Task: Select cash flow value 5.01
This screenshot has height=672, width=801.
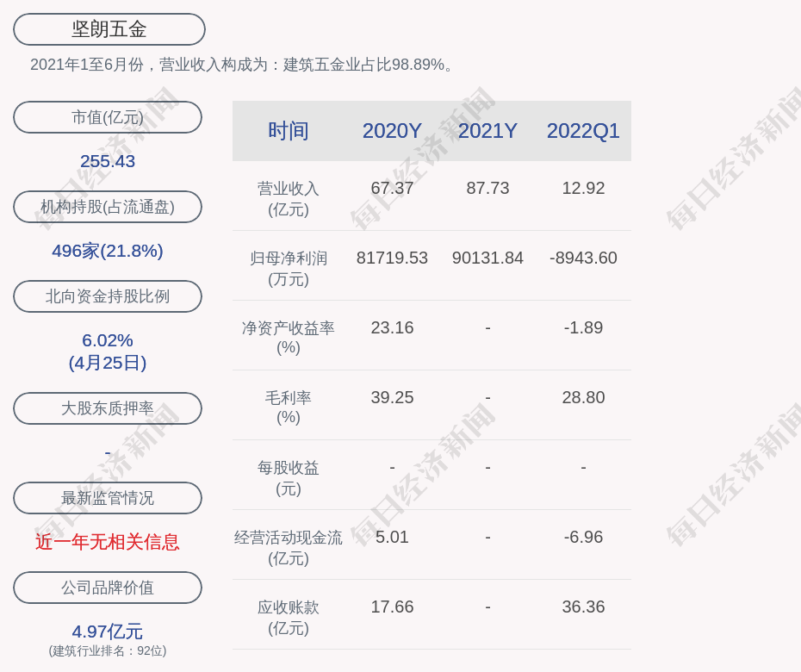Action: 393,537
